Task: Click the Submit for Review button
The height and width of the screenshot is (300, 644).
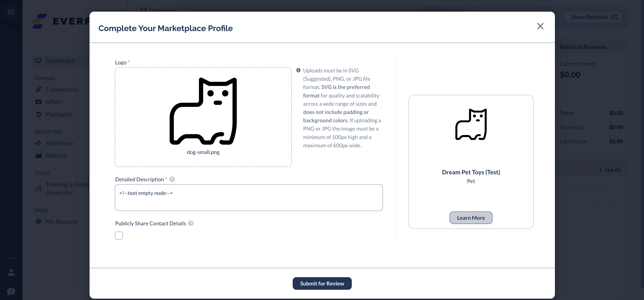Action: click(x=322, y=283)
